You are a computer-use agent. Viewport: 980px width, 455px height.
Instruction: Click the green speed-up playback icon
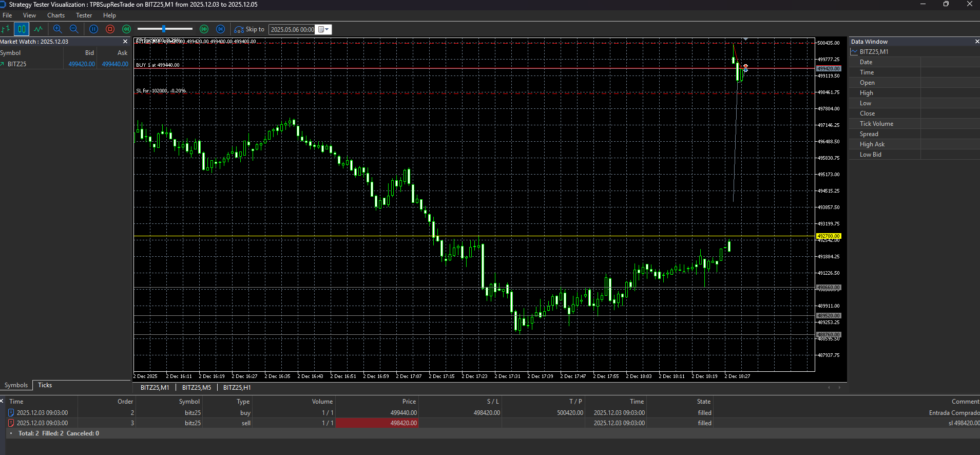coord(204,29)
